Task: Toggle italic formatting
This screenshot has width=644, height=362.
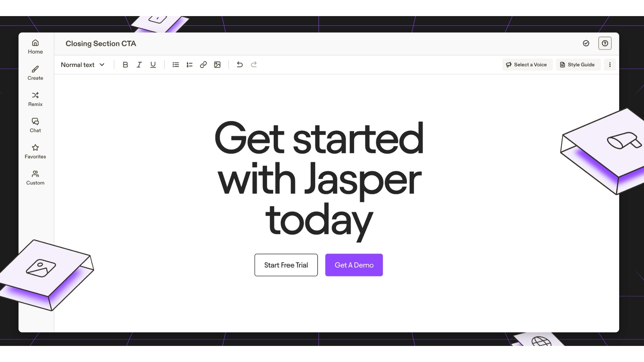Action: [139, 65]
